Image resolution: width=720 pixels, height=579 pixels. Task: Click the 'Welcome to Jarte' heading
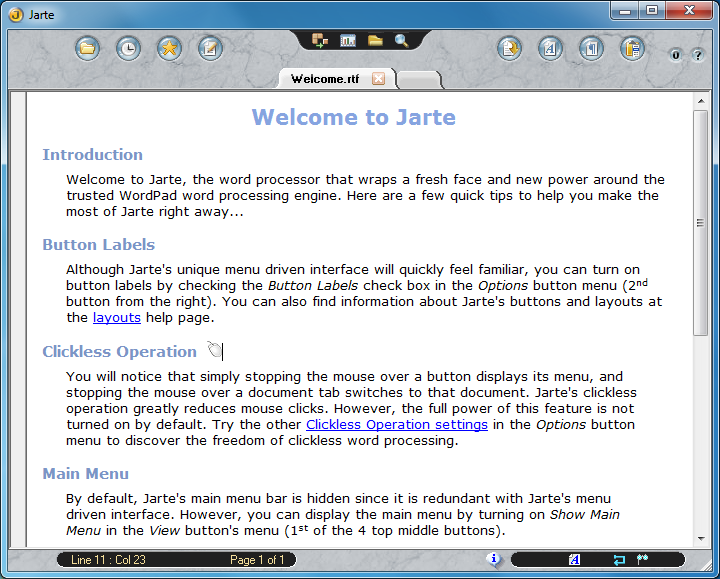[x=354, y=117]
